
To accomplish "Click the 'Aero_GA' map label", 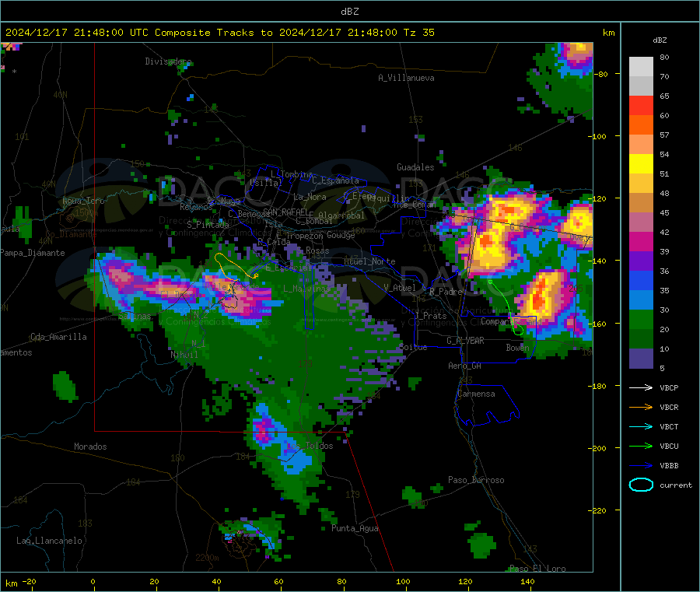I will 464,366.
